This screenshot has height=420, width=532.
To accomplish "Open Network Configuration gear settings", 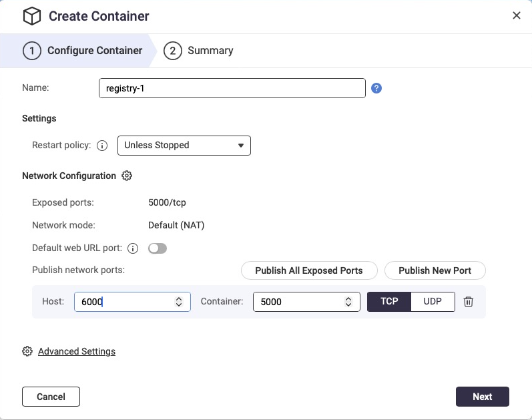I will [x=127, y=176].
